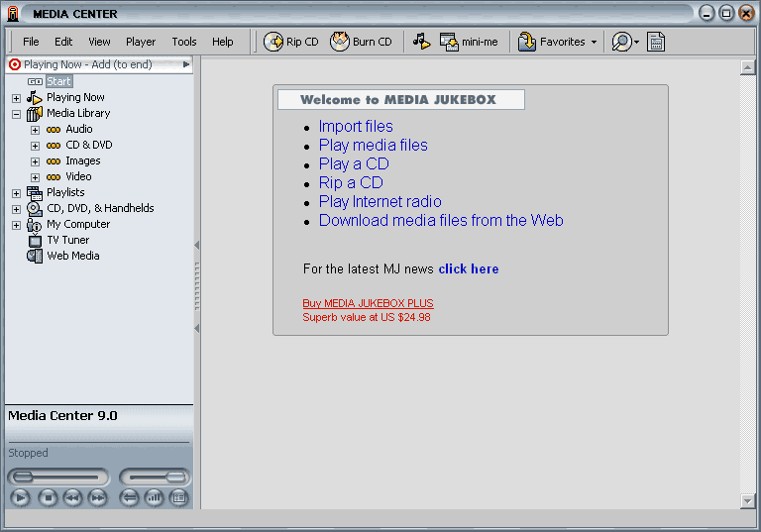Open the Player menu

tap(141, 42)
